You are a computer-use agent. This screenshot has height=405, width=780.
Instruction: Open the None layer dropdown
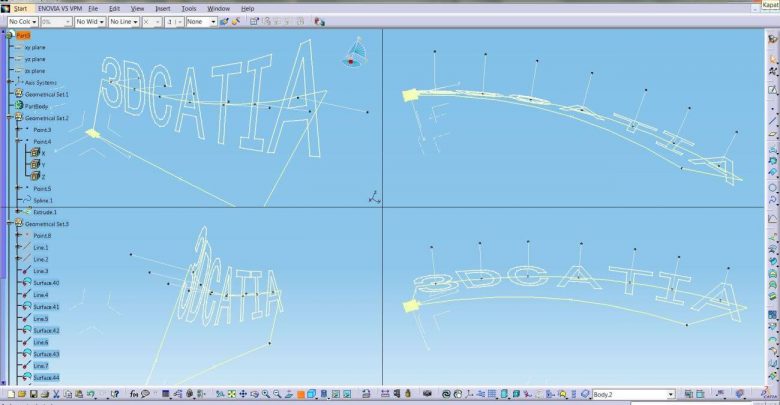pyautogui.click(x=201, y=21)
